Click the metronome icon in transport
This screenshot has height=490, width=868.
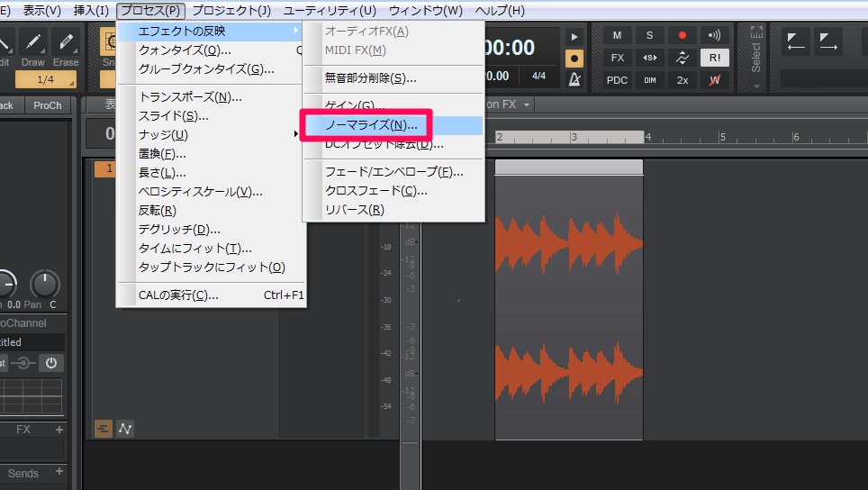pyautogui.click(x=574, y=80)
